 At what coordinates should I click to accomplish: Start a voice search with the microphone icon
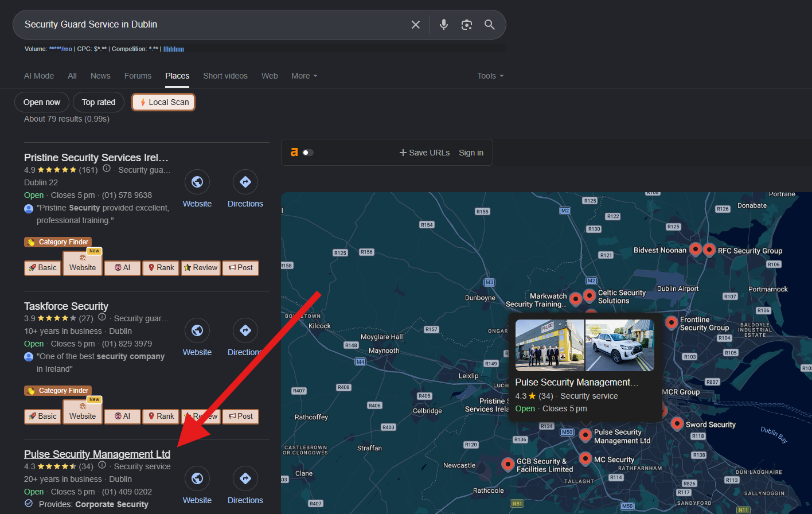pos(444,25)
